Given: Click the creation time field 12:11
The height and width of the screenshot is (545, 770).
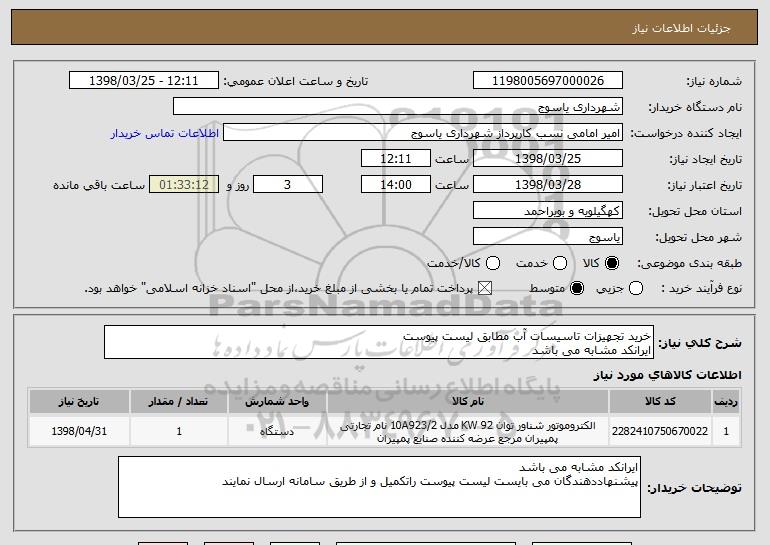Looking at the screenshot, I should (x=396, y=159).
